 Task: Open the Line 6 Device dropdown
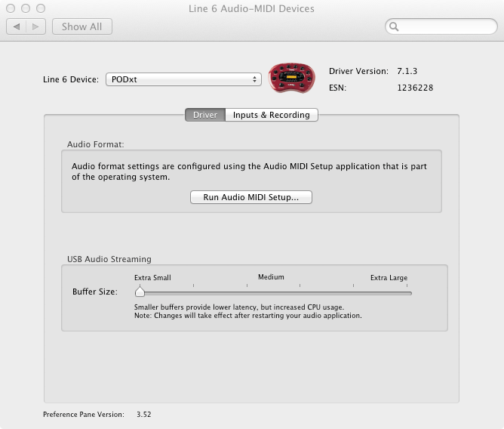point(183,79)
